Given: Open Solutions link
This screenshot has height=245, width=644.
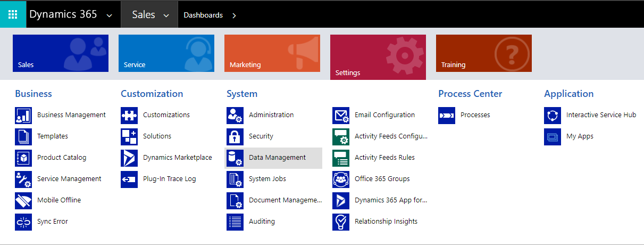Looking at the screenshot, I should (157, 136).
